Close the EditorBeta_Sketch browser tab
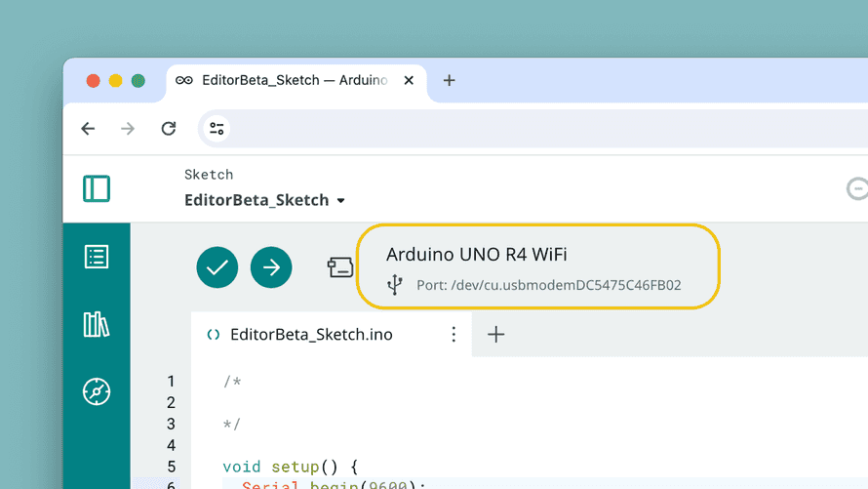 point(409,80)
